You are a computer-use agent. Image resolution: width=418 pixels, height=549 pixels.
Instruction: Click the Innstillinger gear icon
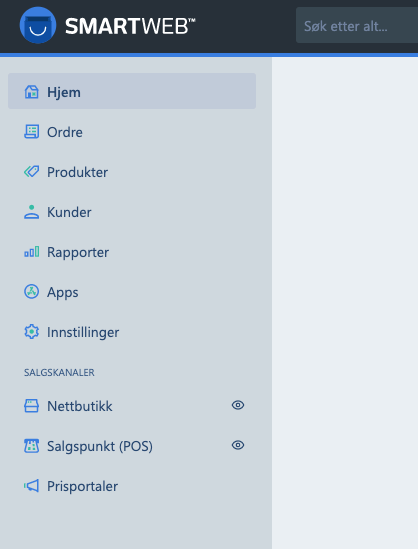click(x=32, y=332)
